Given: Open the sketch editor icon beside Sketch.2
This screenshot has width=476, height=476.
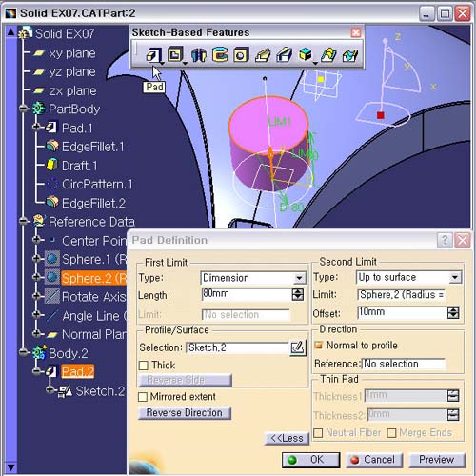Looking at the screenshot, I should click(x=298, y=348).
